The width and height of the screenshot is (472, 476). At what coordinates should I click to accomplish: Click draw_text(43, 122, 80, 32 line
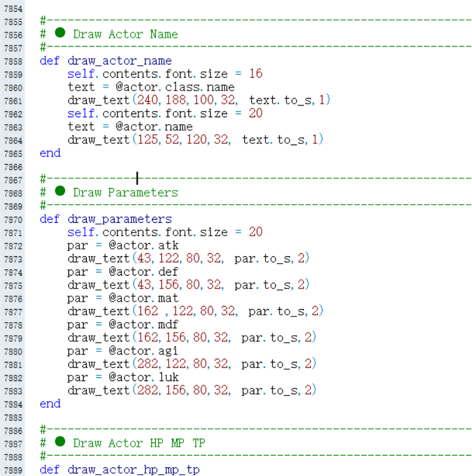(x=188, y=258)
